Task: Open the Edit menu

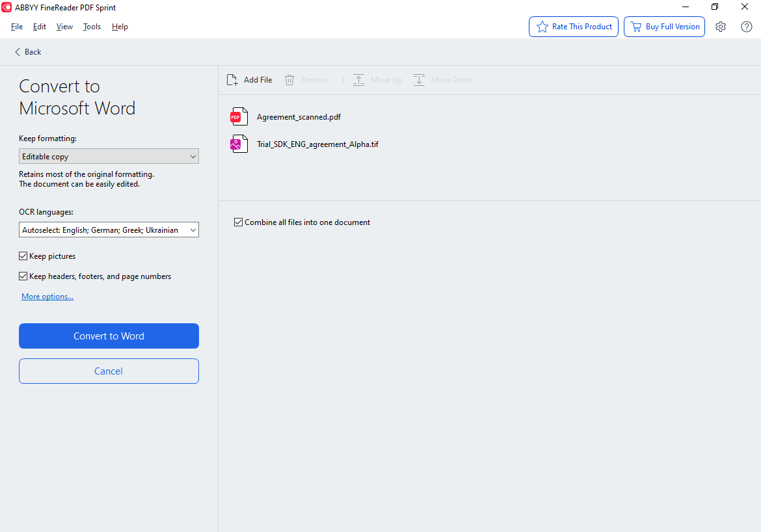Action: [39, 27]
